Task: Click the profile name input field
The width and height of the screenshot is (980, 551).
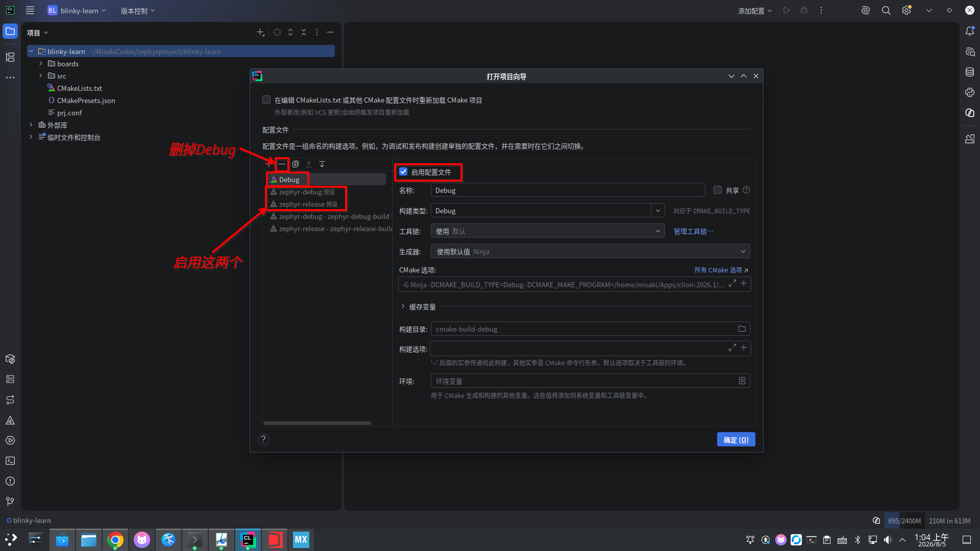Action: click(568, 190)
